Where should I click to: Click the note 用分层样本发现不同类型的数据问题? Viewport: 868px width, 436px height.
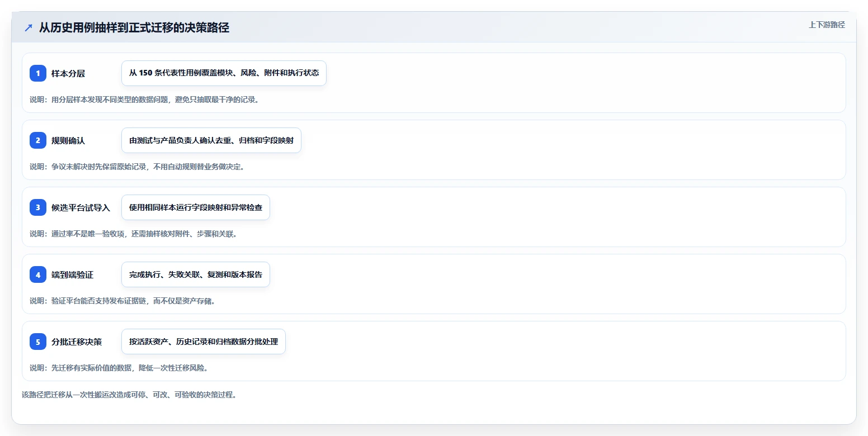(145, 99)
